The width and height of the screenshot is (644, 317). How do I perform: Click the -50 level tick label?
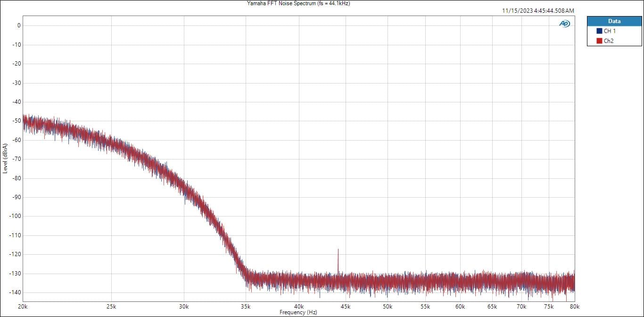click(x=17, y=121)
